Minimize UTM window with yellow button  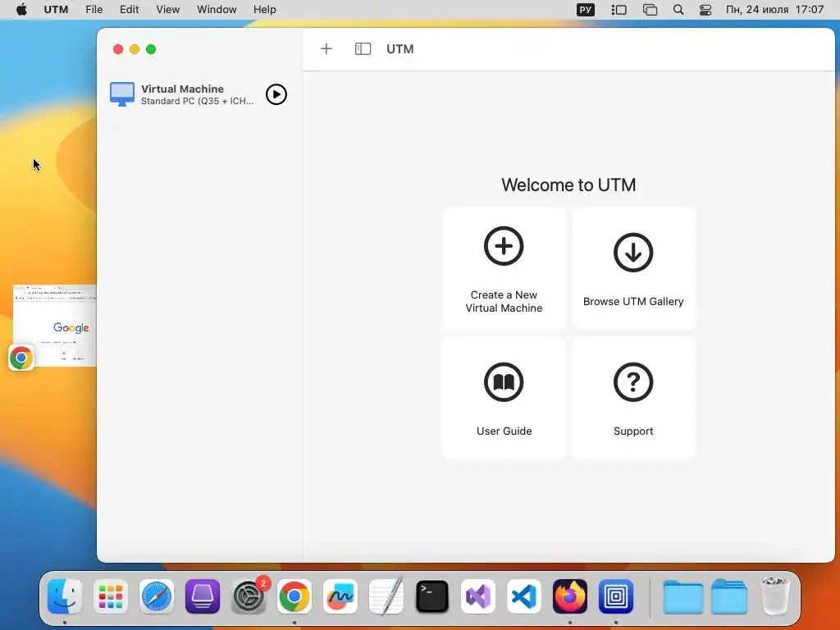coord(135,49)
